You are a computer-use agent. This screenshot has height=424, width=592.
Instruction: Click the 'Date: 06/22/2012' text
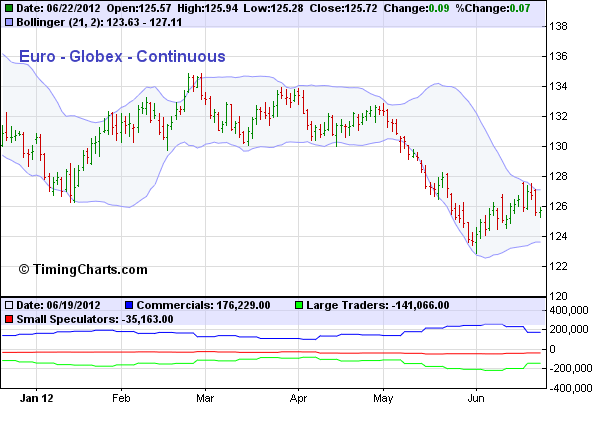click(x=59, y=8)
